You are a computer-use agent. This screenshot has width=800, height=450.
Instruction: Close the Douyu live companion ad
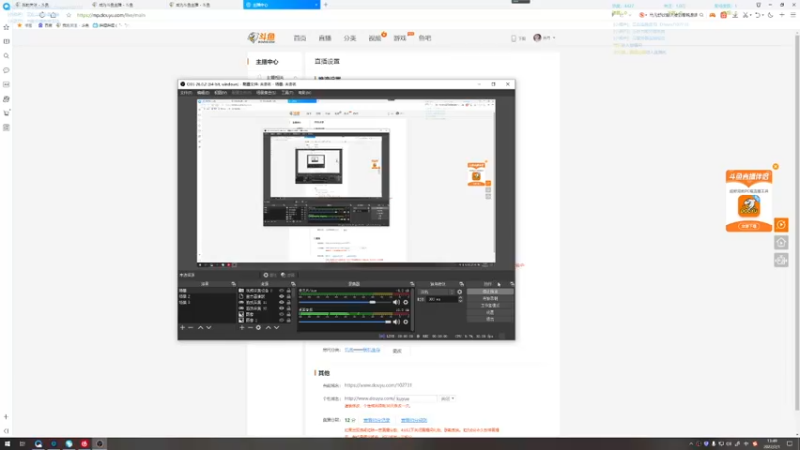776,167
